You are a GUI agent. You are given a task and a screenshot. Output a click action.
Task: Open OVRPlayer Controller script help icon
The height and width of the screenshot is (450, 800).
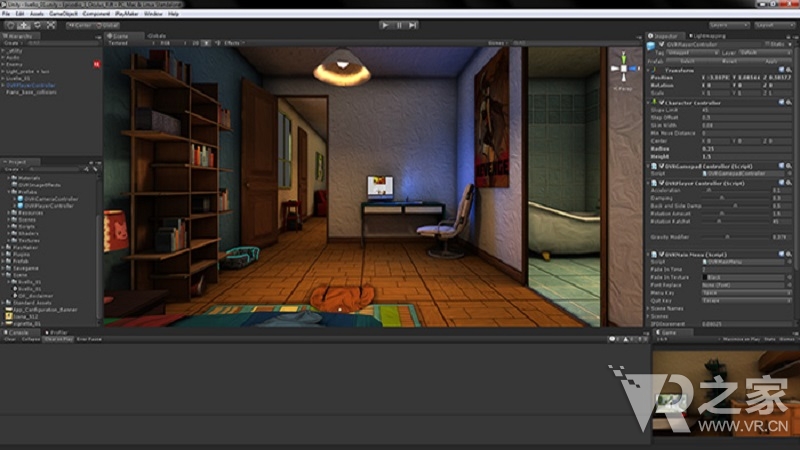point(781,183)
